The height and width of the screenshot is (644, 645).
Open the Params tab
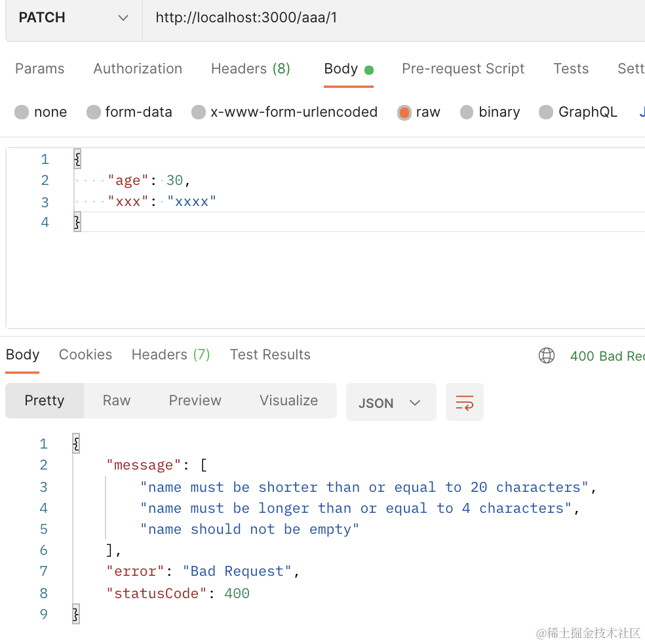coord(40,69)
